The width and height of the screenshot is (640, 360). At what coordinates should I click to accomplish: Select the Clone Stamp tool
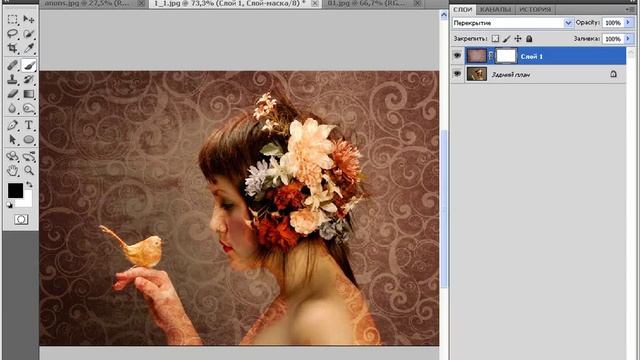point(12,80)
